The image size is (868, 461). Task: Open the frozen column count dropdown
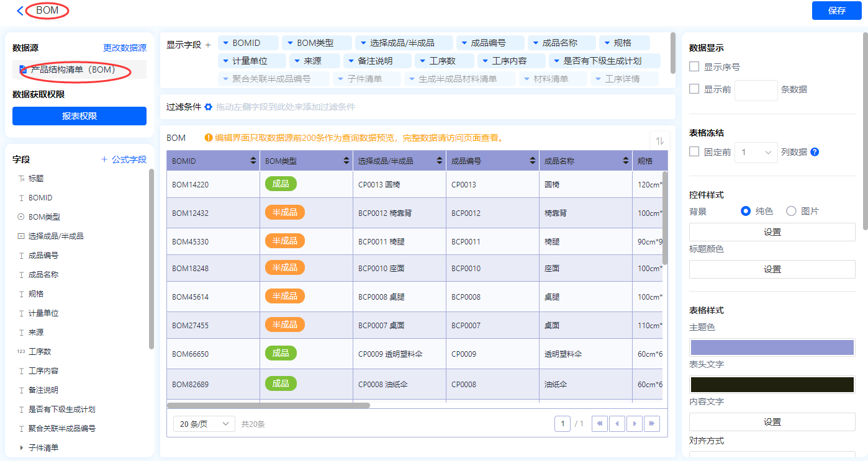[x=756, y=152]
